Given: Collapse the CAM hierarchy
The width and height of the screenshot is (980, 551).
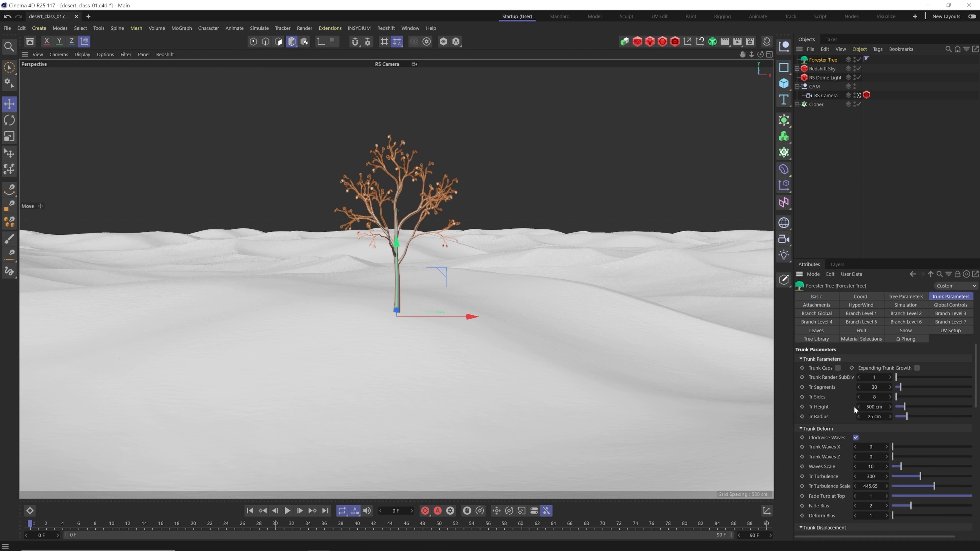Looking at the screenshot, I should (x=797, y=86).
